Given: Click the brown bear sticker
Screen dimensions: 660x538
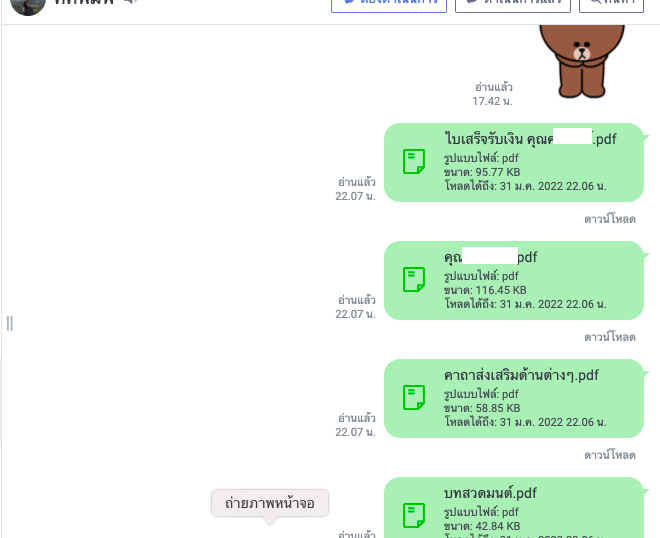Looking at the screenshot, I should [582, 61].
